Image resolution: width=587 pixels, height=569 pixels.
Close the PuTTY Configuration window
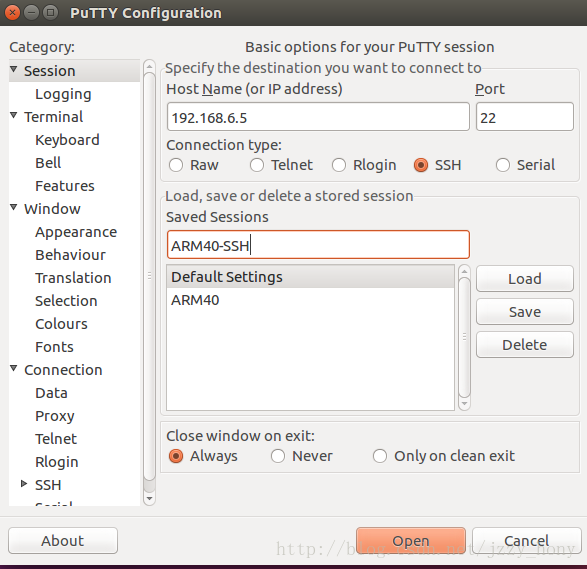click(12, 13)
